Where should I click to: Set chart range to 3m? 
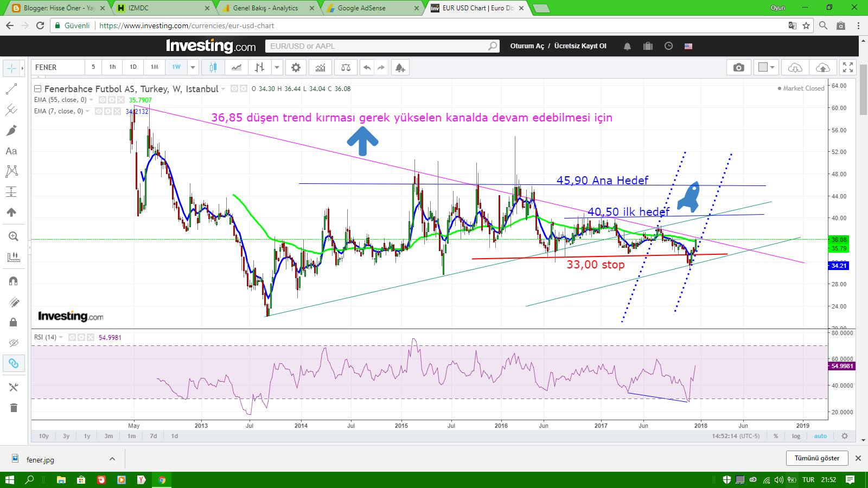[x=108, y=436]
